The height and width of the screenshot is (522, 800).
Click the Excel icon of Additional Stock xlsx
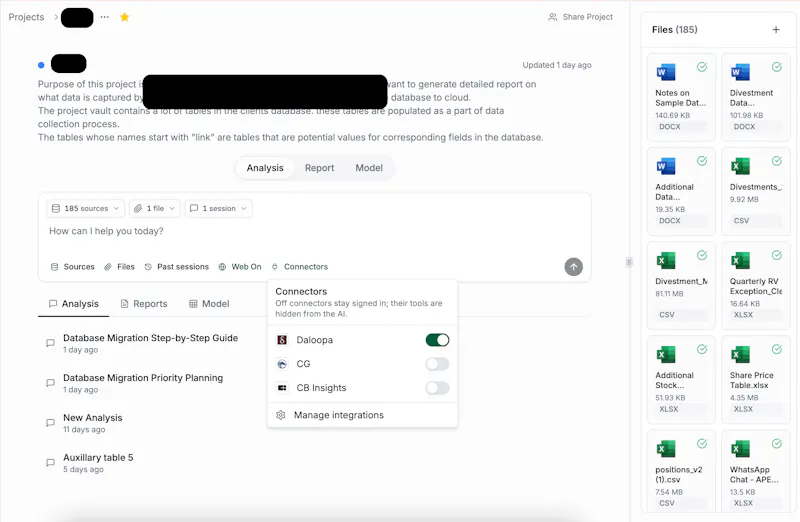666,354
